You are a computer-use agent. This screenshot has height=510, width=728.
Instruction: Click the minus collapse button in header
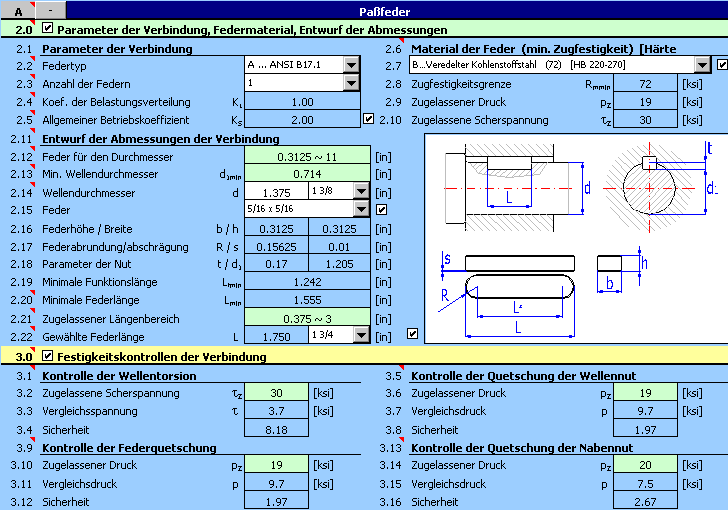[x=51, y=10]
